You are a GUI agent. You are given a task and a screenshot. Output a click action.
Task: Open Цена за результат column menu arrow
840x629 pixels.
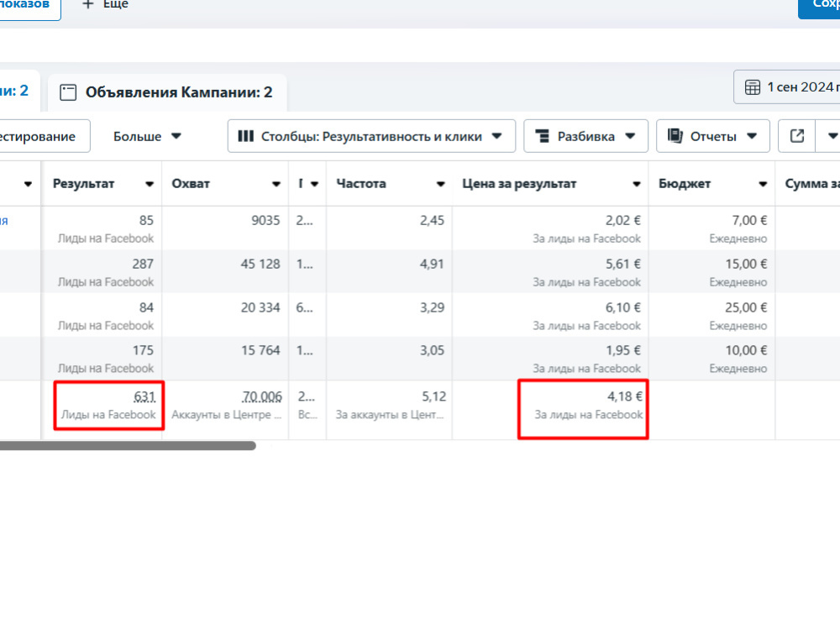click(637, 184)
